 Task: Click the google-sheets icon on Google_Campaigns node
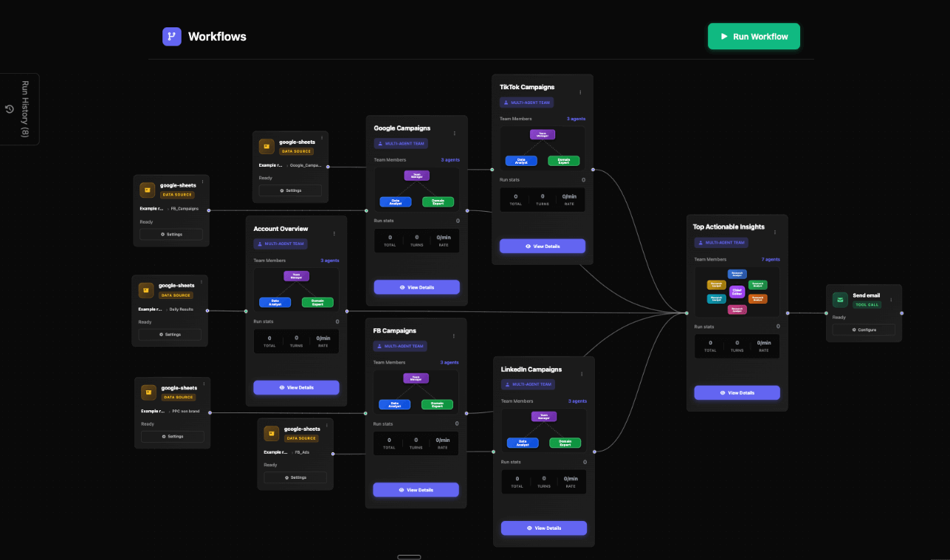point(266,147)
